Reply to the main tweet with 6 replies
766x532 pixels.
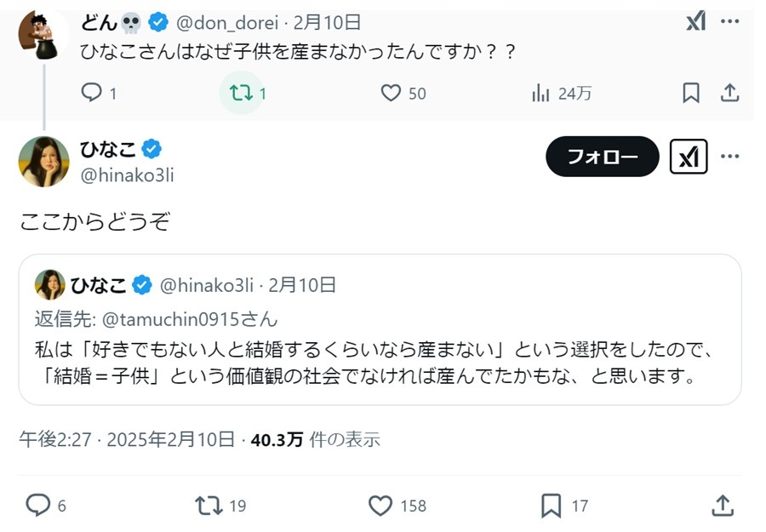38,506
